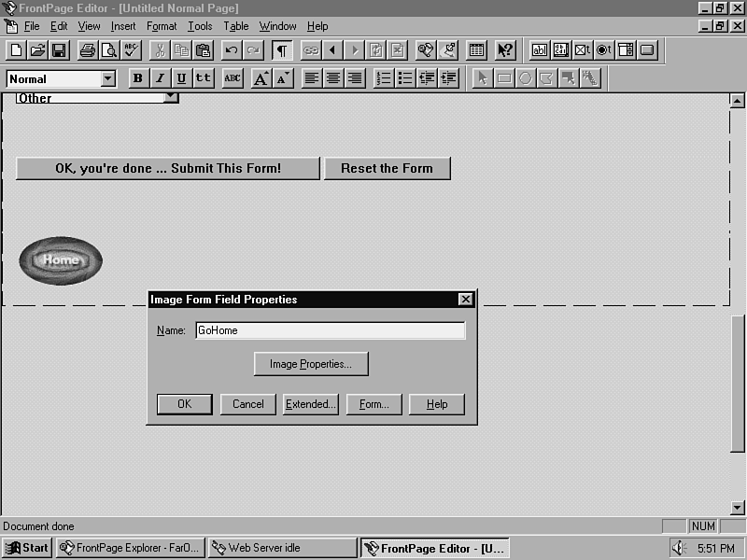Open the Normal style dropdown

coord(107,79)
